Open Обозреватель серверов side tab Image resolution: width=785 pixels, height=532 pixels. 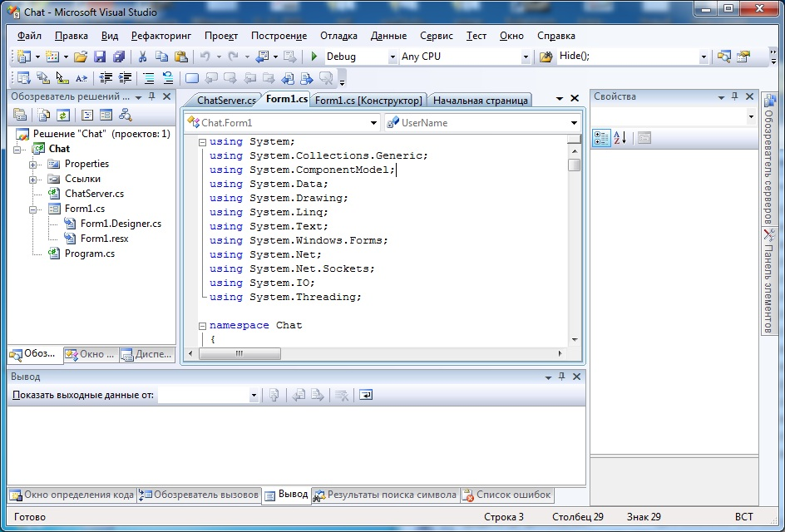pyautogui.click(x=769, y=160)
